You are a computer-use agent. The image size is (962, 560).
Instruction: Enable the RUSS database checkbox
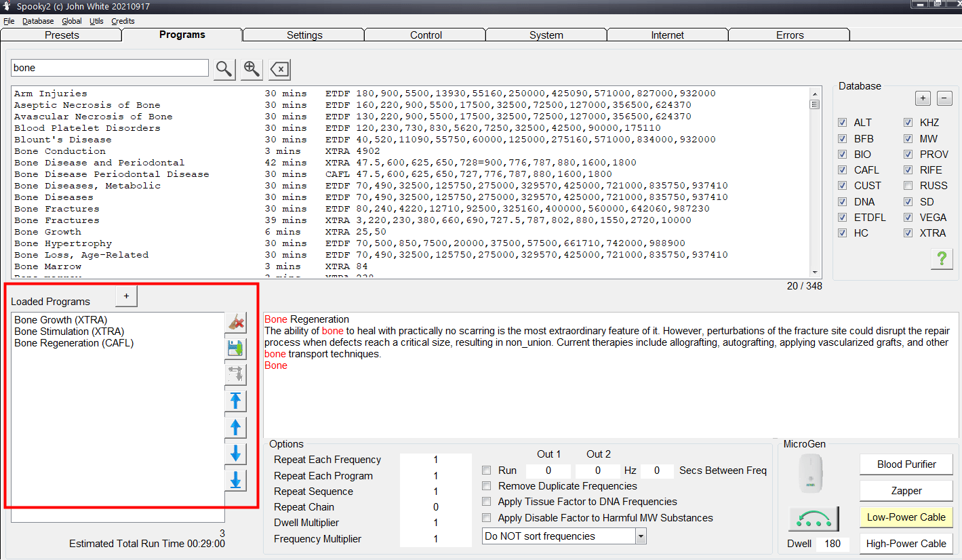[x=908, y=186]
